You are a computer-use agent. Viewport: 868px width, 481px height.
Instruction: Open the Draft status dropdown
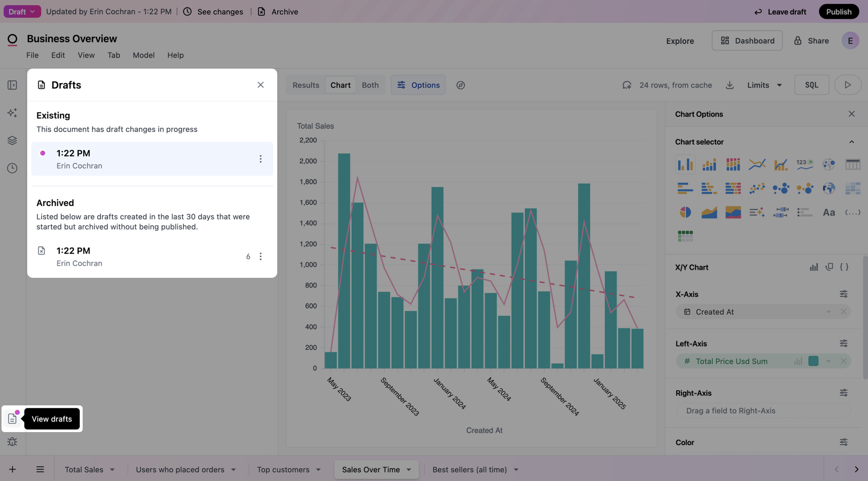(22, 12)
